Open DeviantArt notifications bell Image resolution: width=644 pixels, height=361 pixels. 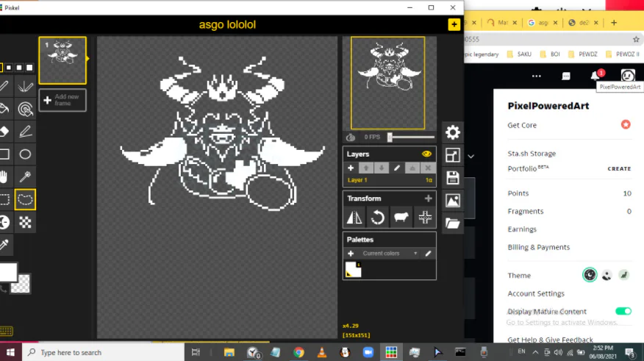(x=595, y=76)
